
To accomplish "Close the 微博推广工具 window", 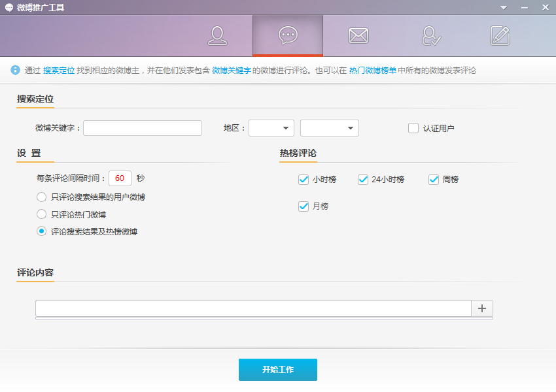I will 546,7.
